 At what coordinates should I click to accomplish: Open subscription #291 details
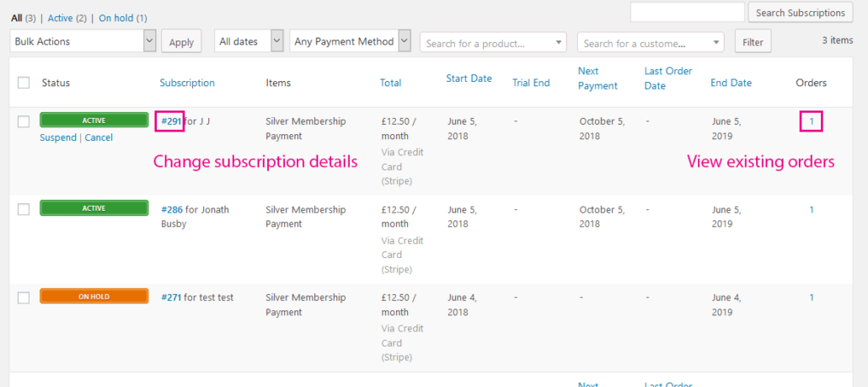pos(171,121)
